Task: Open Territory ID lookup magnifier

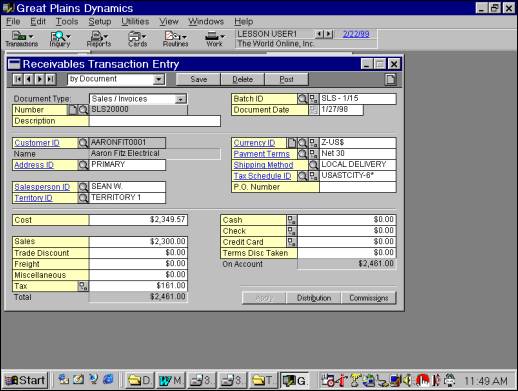Action: (83, 198)
